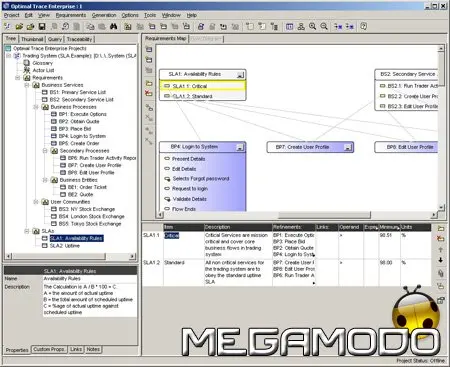Click the blue table view toolbar icon
This screenshot has height=367, width=450.
click(289, 27)
